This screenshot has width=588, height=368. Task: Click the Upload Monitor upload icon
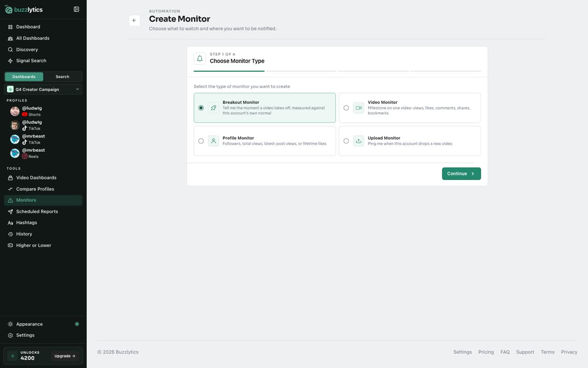pyautogui.click(x=359, y=141)
